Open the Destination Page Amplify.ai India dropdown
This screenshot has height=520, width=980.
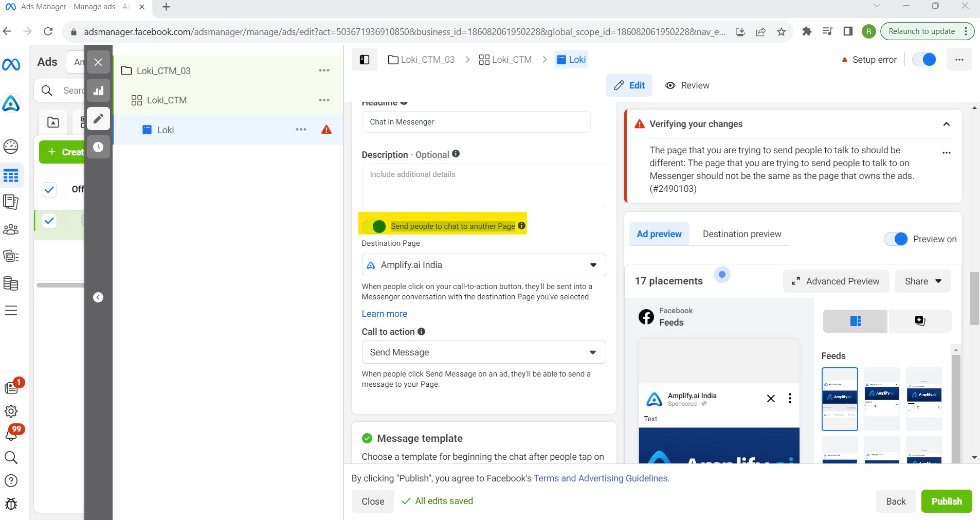tap(484, 265)
